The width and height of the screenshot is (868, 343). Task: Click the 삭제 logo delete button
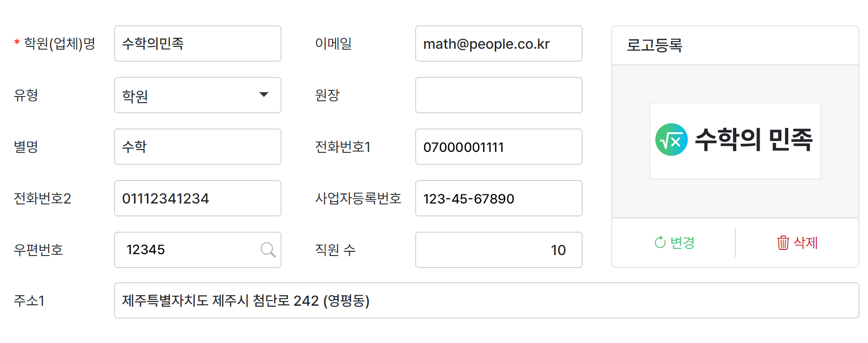click(x=798, y=243)
